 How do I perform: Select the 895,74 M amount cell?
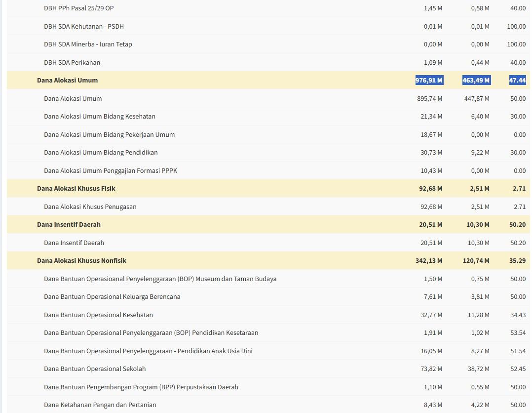tap(429, 98)
